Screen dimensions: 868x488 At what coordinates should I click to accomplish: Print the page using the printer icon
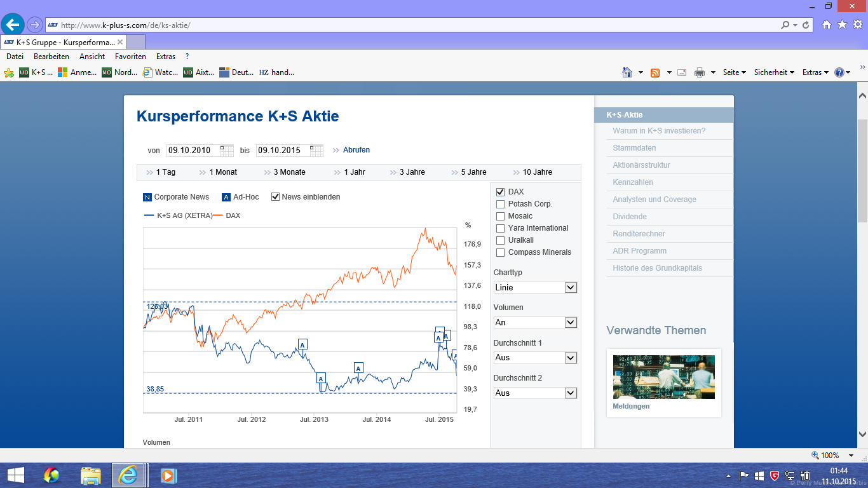point(700,72)
